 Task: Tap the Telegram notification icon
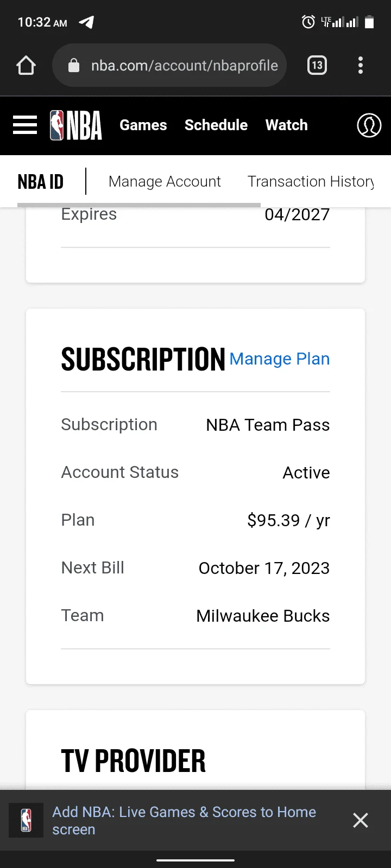(x=86, y=22)
